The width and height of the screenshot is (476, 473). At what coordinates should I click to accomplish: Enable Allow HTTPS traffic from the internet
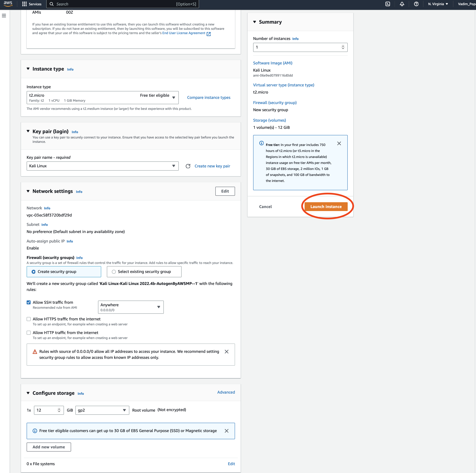coord(29,319)
